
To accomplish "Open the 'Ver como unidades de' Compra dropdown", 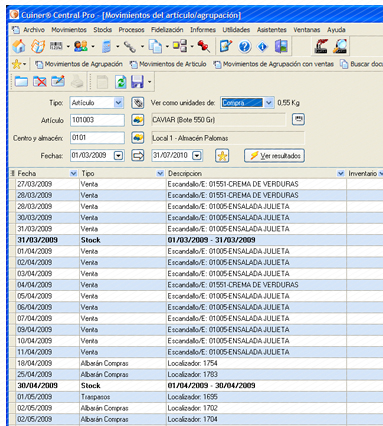I will (269, 103).
